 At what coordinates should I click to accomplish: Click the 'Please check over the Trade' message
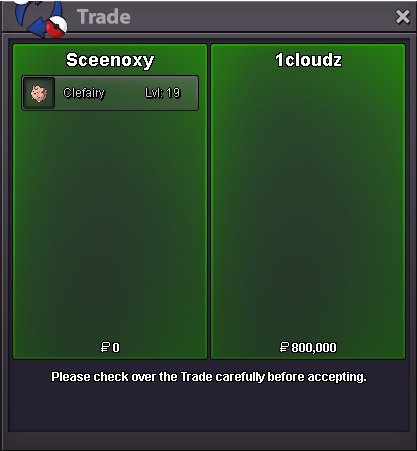point(209,377)
